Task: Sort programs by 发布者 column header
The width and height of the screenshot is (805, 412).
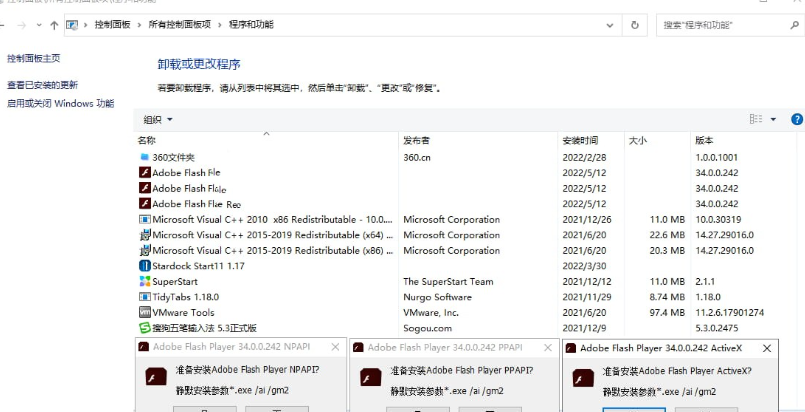Action: click(417, 140)
